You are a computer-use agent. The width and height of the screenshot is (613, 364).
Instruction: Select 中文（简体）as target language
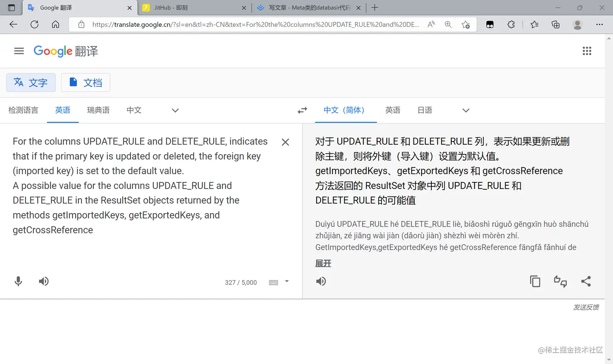click(346, 110)
